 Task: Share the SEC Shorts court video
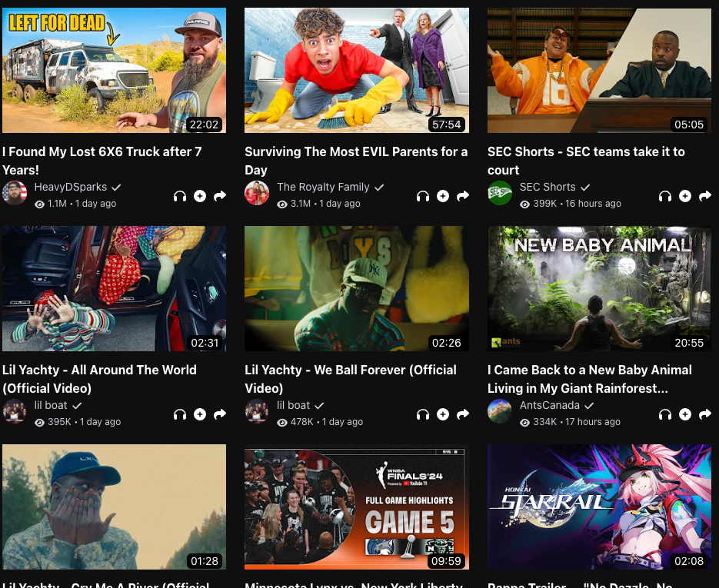(x=705, y=196)
